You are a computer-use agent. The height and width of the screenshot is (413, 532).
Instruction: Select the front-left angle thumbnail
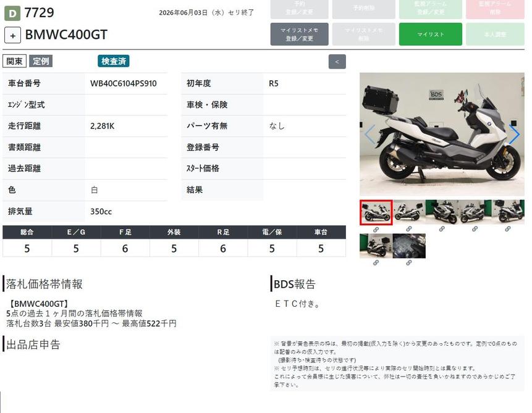click(475, 212)
